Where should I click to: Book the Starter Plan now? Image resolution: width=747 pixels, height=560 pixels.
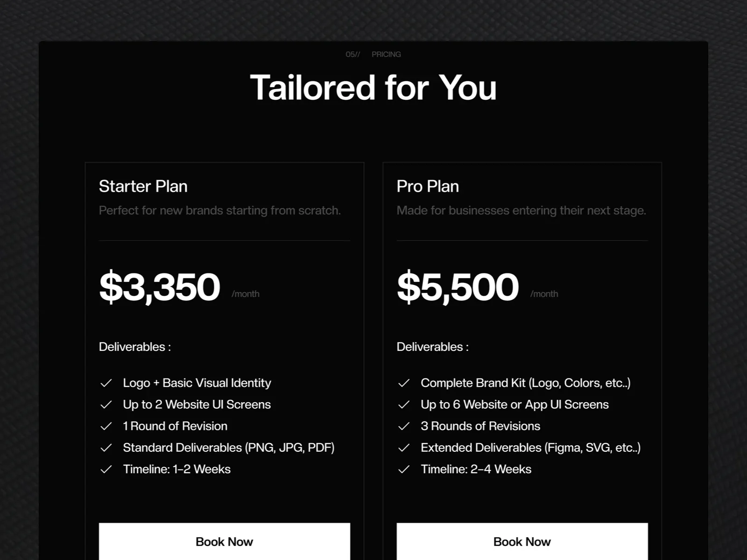[225, 541]
